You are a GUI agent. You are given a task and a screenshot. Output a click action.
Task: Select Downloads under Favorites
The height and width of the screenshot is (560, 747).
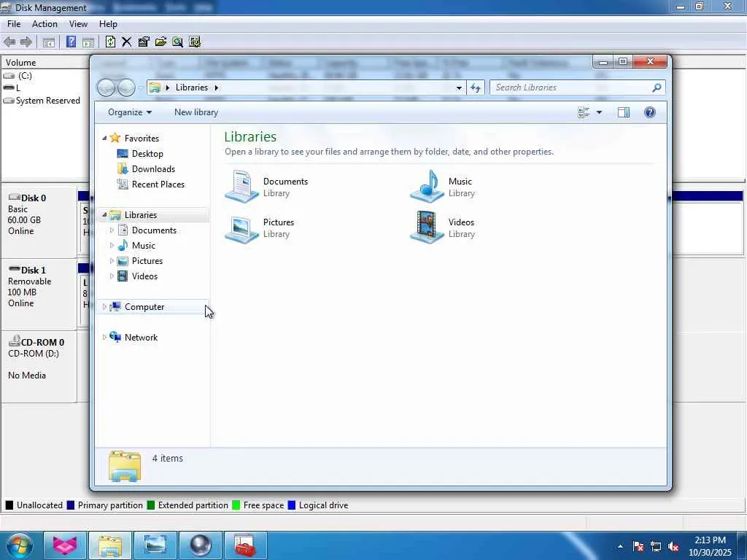153,169
